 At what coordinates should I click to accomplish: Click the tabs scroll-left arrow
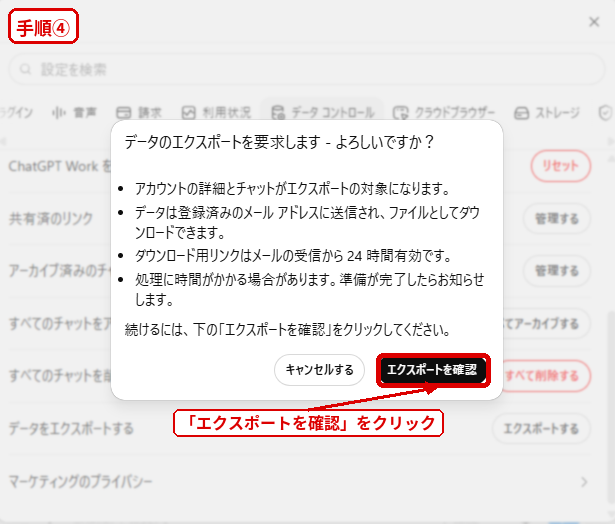[x=4, y=141]
